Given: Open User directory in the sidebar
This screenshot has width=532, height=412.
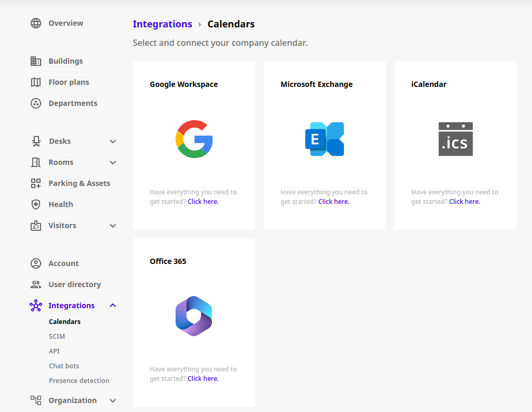Looking at the screenshot, I should tap(75, 284).
